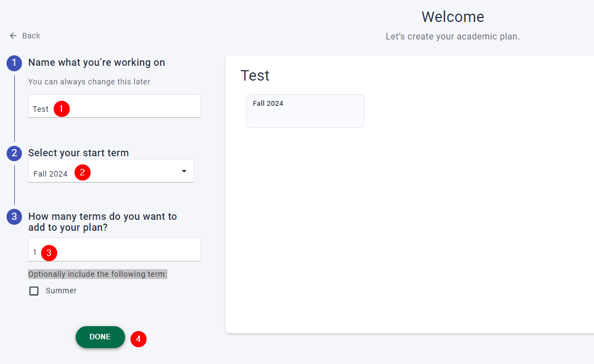Click red marker 3 in terms field

click(x=49, y=253)
